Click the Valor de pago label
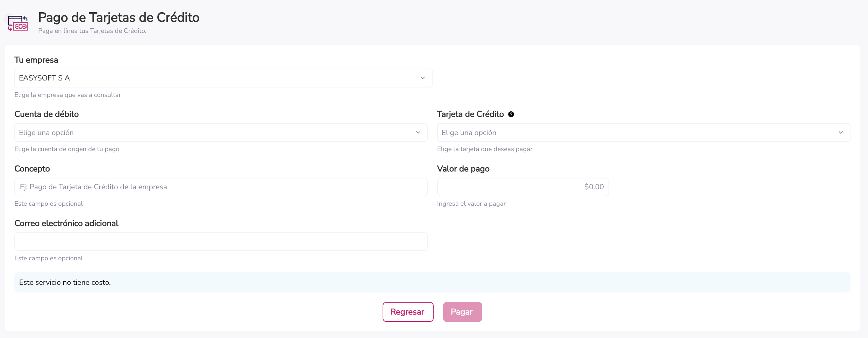Viewport: 868px width, 338px height. 463,169
